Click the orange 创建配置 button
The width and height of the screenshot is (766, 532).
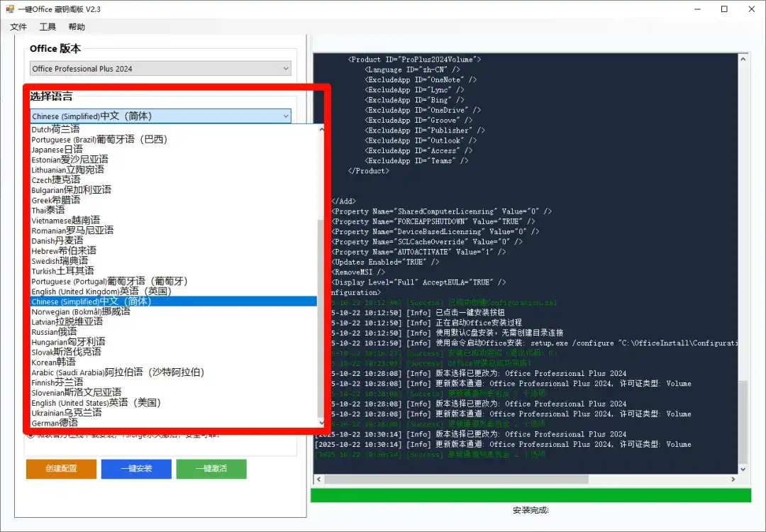tap(61, 469)
